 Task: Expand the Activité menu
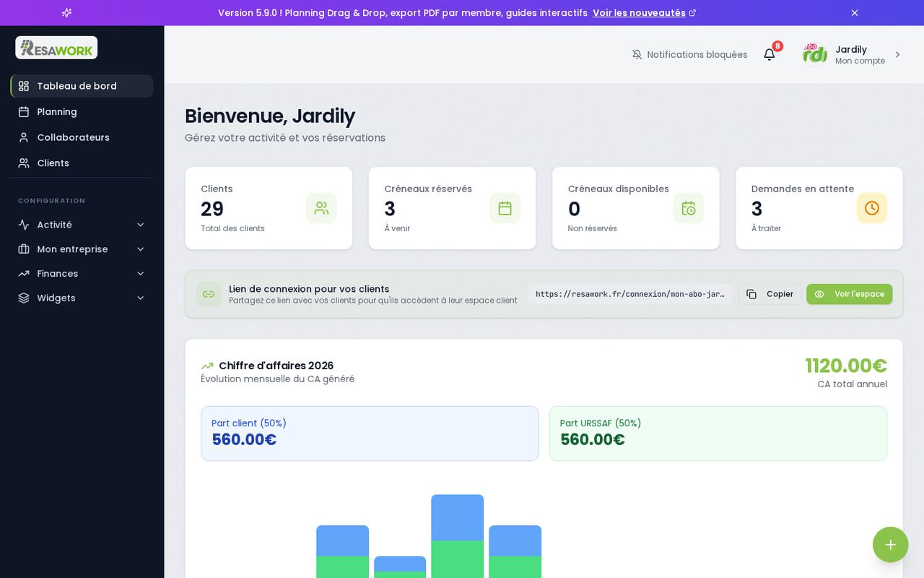coord(82,225)
